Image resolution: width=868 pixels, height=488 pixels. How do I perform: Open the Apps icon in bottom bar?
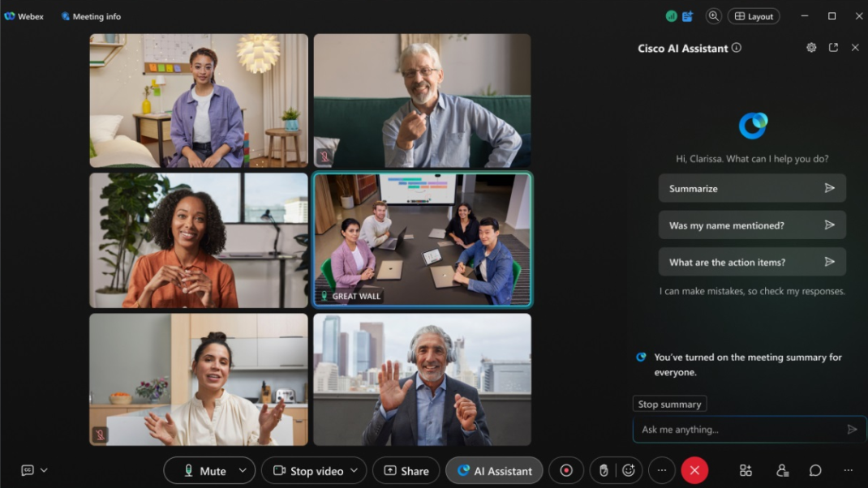pos(746,470)
